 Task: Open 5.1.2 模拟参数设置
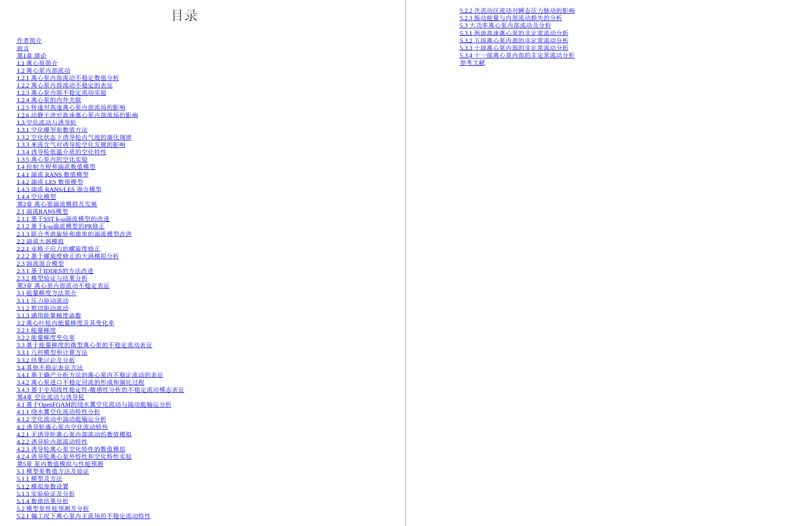coord(42,486)
